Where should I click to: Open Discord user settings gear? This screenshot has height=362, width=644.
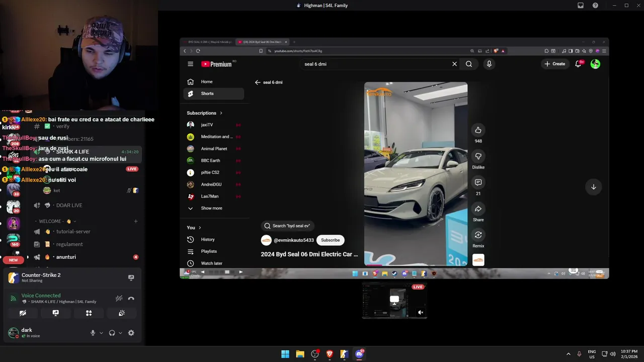[x=131, y=333]
